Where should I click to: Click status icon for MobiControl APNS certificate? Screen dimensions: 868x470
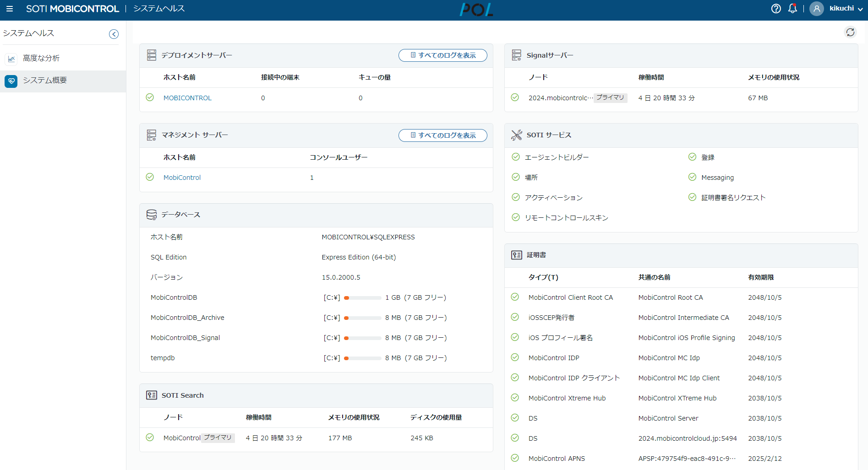[515, 458]
